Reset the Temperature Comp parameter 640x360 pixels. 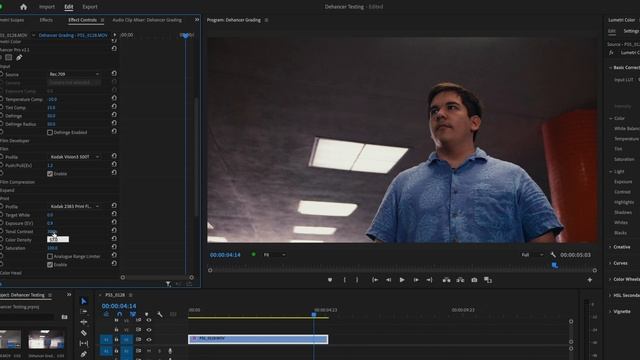tap(114, 98)
